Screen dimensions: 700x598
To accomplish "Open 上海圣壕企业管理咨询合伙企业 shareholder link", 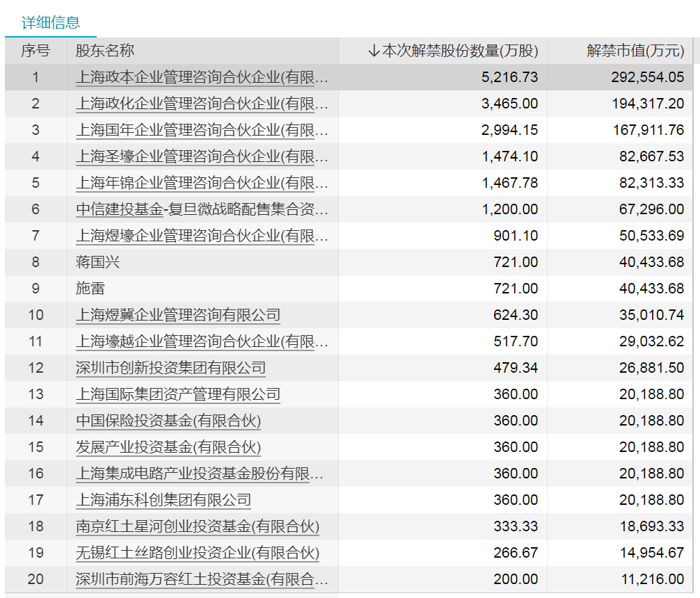I will (x=202, y=156).
